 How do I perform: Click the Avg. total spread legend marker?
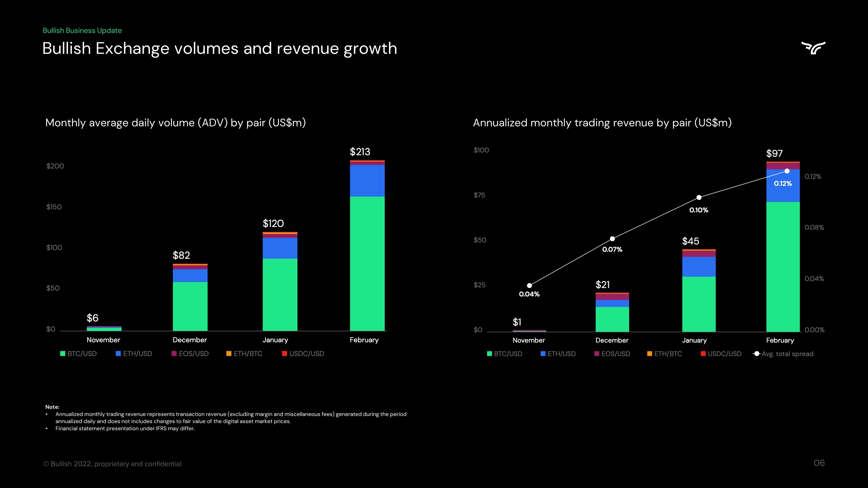(756, 354)
